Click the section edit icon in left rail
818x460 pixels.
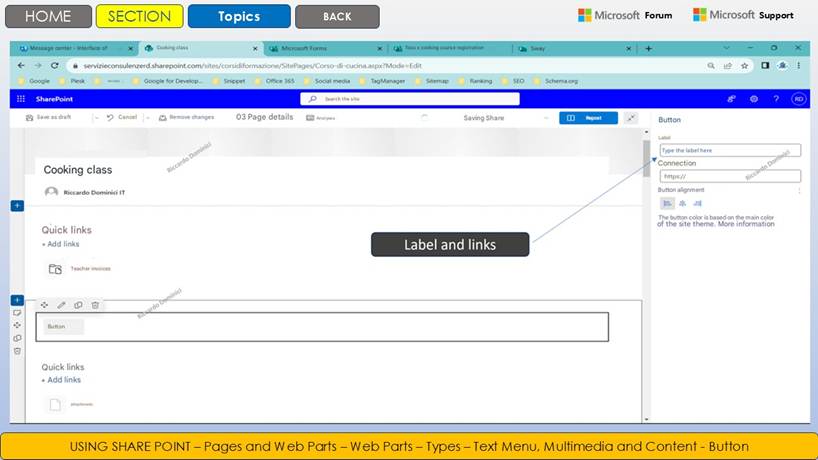point(17,313)
